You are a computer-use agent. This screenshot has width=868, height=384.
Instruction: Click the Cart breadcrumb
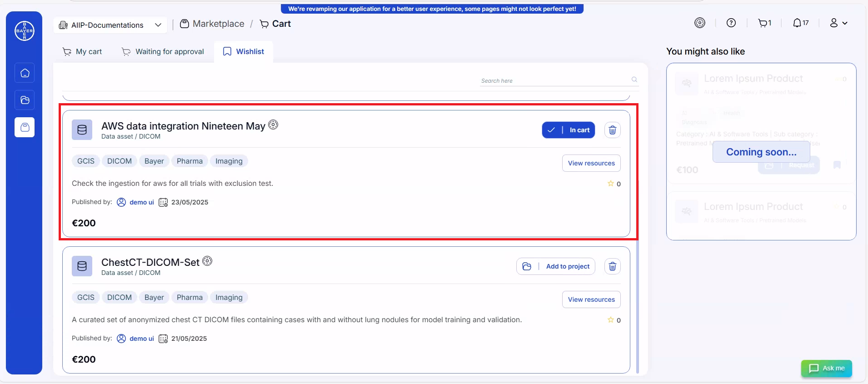tap(275, 24)
